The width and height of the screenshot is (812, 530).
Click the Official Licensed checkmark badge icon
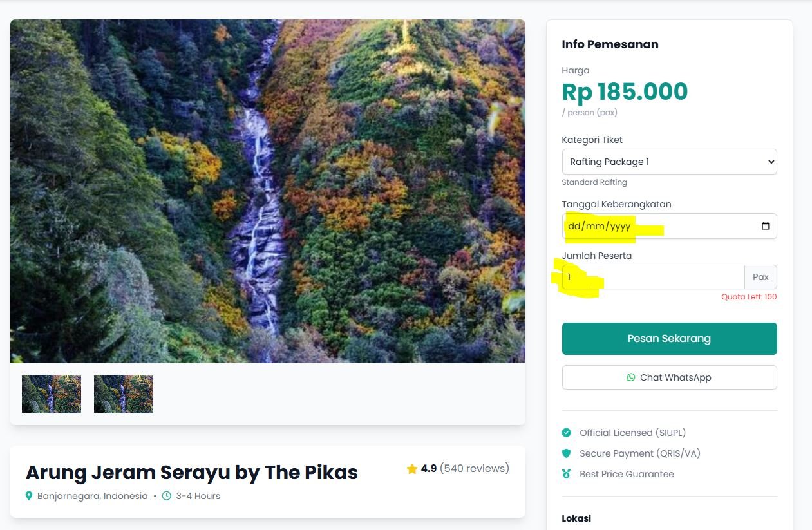tap(567, 433)
